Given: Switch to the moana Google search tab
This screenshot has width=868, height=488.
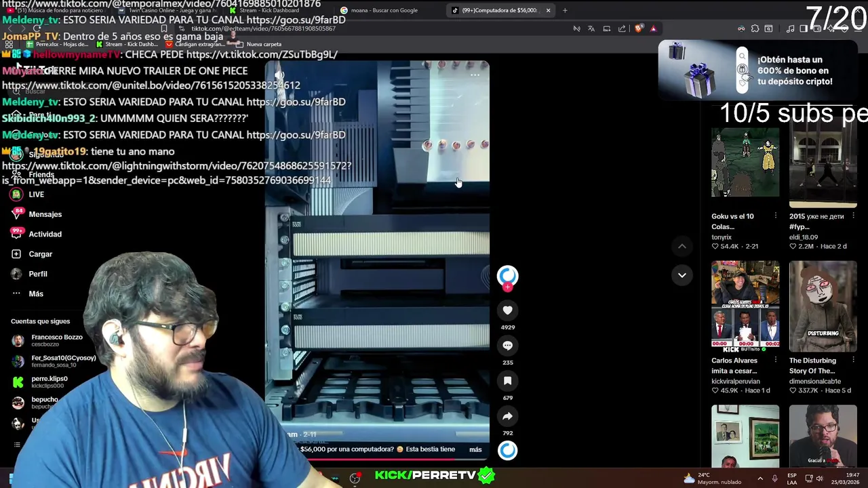Looking at the screenshot, I should (384, 10).
